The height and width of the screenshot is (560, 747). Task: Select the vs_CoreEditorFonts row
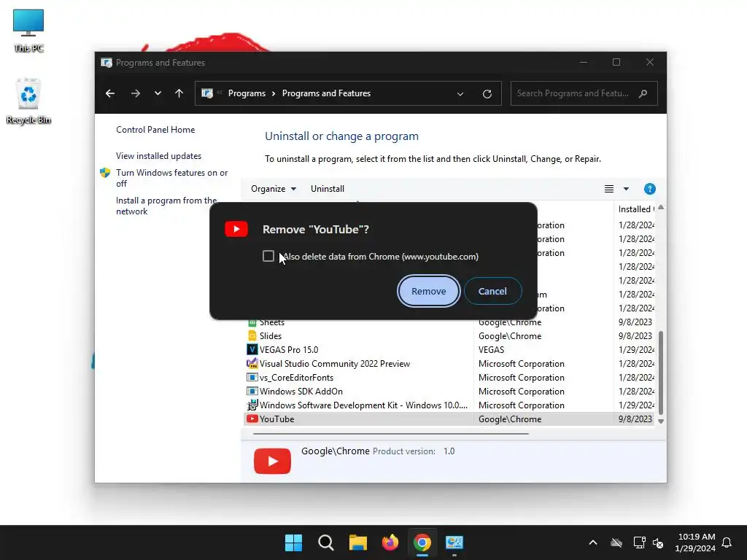click(x=450, y=378)
